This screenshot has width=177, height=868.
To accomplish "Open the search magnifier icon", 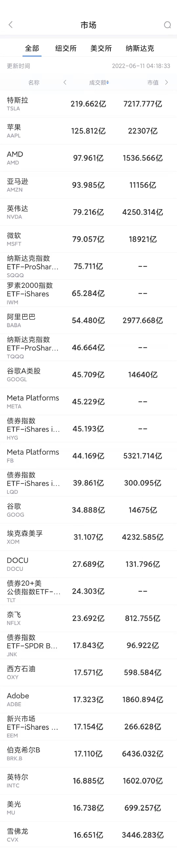I will pos(167,25).
